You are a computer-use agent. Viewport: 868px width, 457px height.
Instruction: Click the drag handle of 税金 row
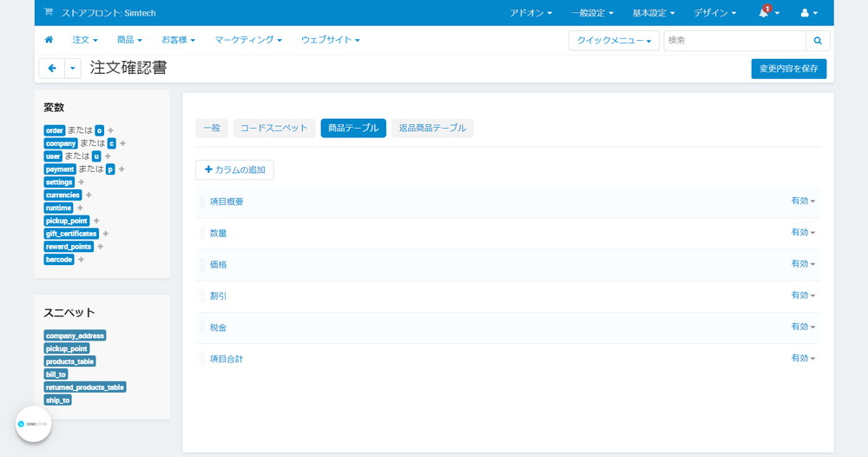(202, 328)
